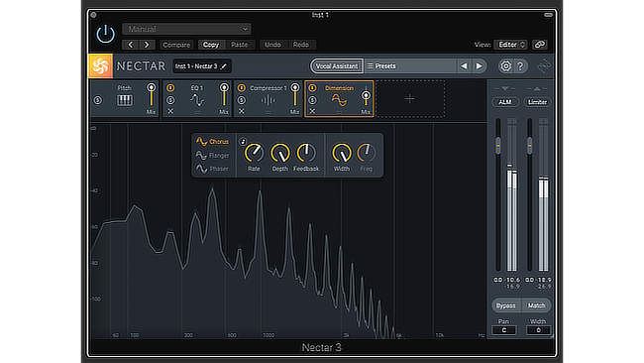The height and width of the screenshot is (363, 644).
Task: Open the Manual preset dropdown
Action: (186, 29)
